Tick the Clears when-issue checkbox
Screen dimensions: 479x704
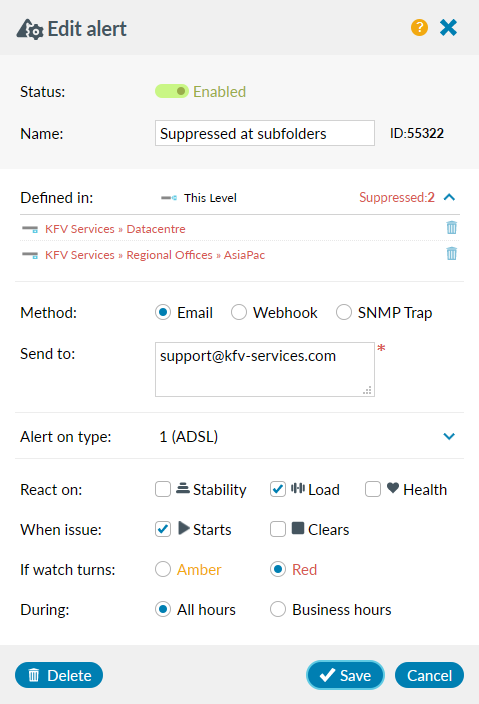[278, 529]
